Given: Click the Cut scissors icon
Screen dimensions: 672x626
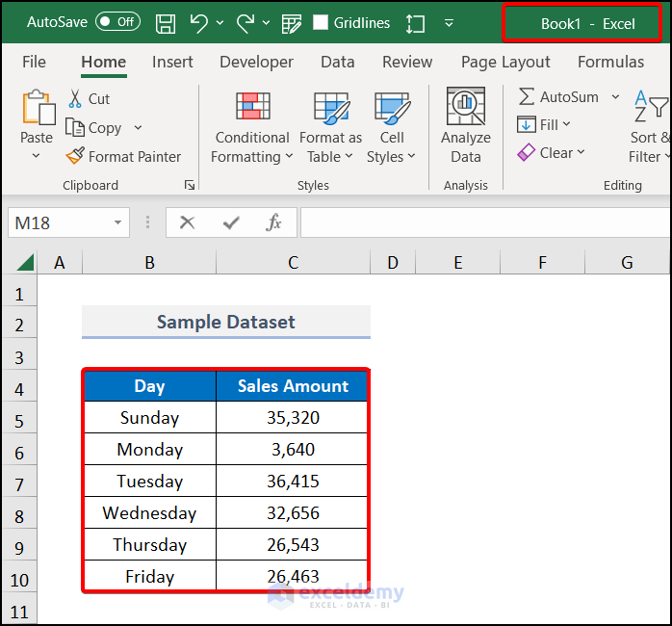Looking at the screenshot, I should (75, 99).
